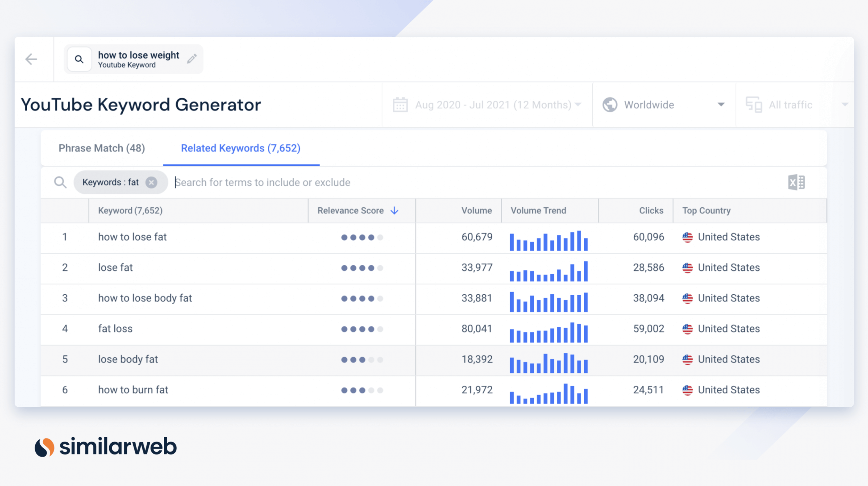This screenshot has height=486, width=868.
Task: Click volume trend chart for 'how to lose body fat'
Action: [x=549, y=302]
